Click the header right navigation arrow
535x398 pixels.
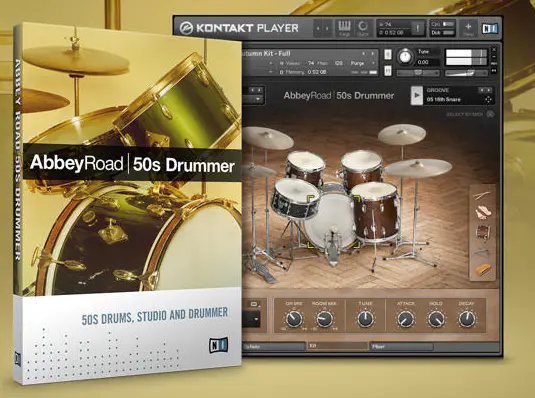pos(327,28)
